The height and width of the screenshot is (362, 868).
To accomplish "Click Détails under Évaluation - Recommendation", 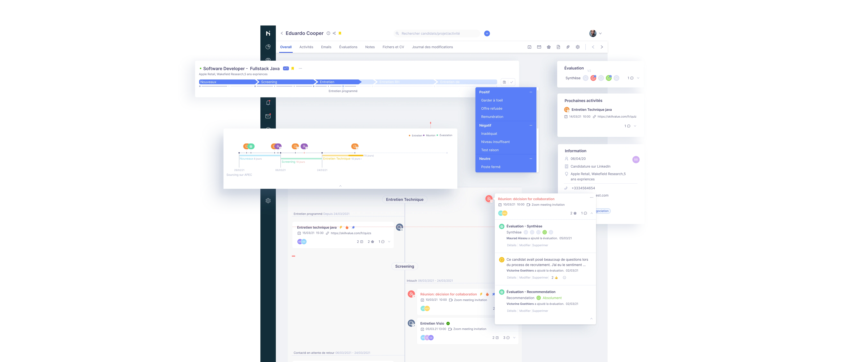I will (x=511, y=311).
